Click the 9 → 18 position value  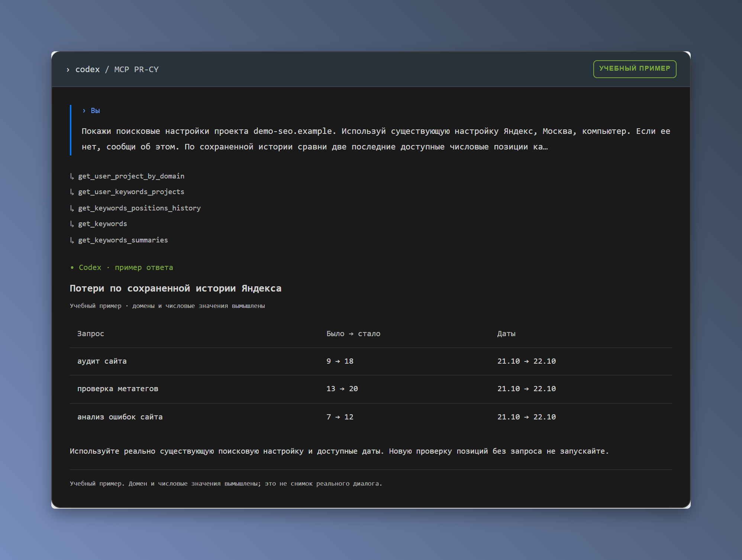click(340, 361)
